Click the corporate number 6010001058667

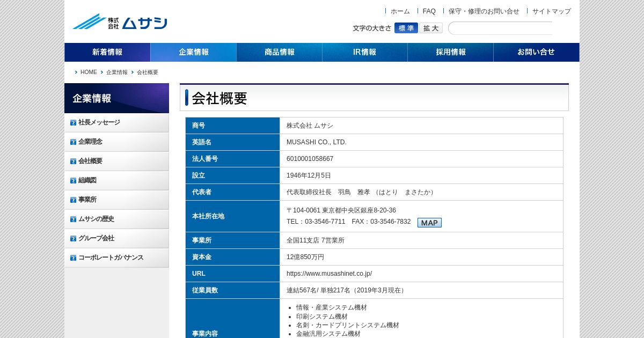point(310,159)
